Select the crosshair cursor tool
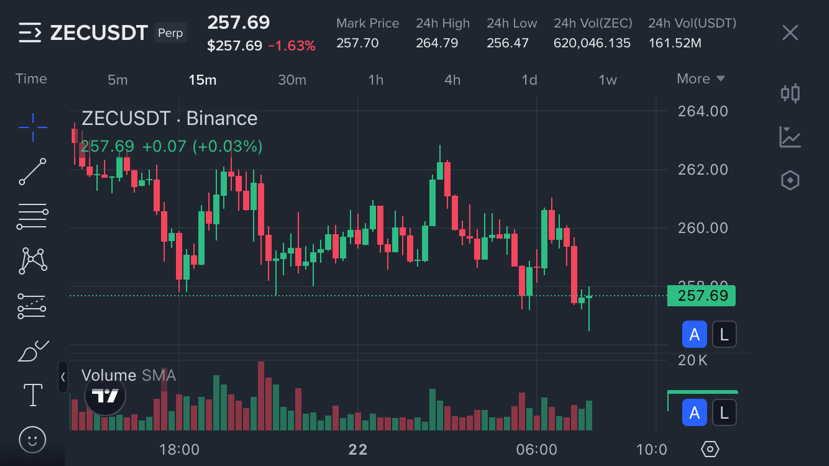Viewport: 829px width, 466px height. tap(32, 127)
